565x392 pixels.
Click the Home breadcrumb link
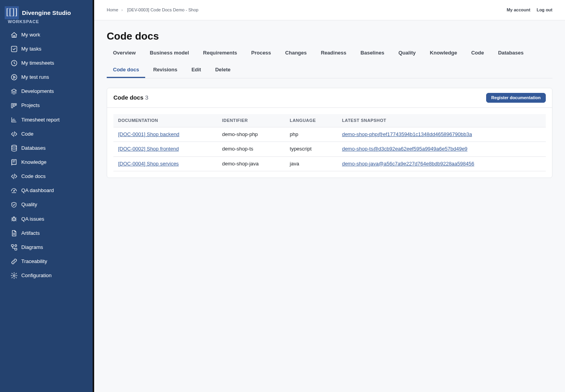112,10
